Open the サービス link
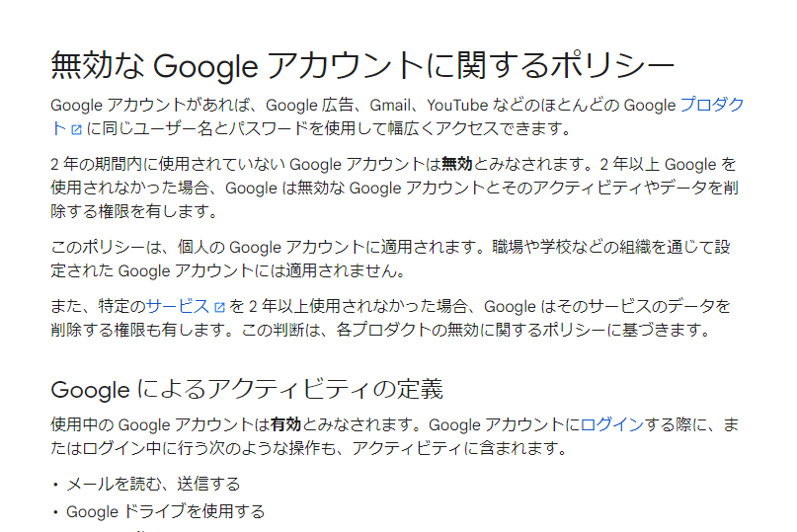This screenshot has width=797, height=532. tap(178, 306)
